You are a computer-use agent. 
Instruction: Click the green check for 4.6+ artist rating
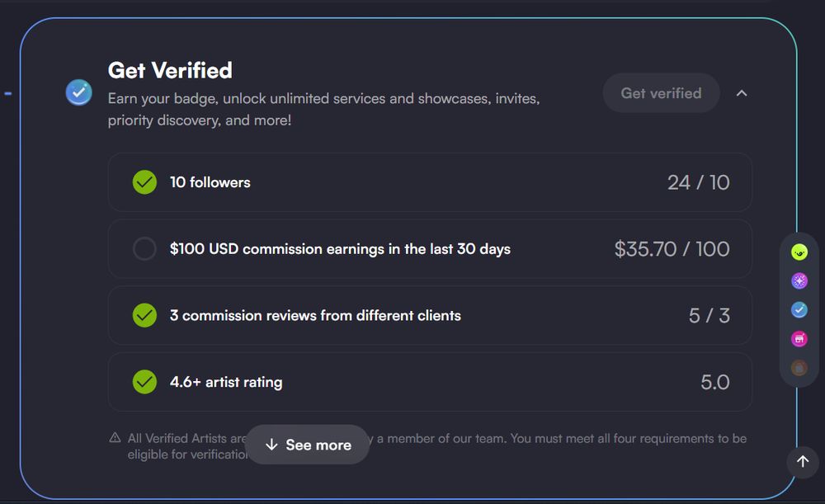pos(144,382)
